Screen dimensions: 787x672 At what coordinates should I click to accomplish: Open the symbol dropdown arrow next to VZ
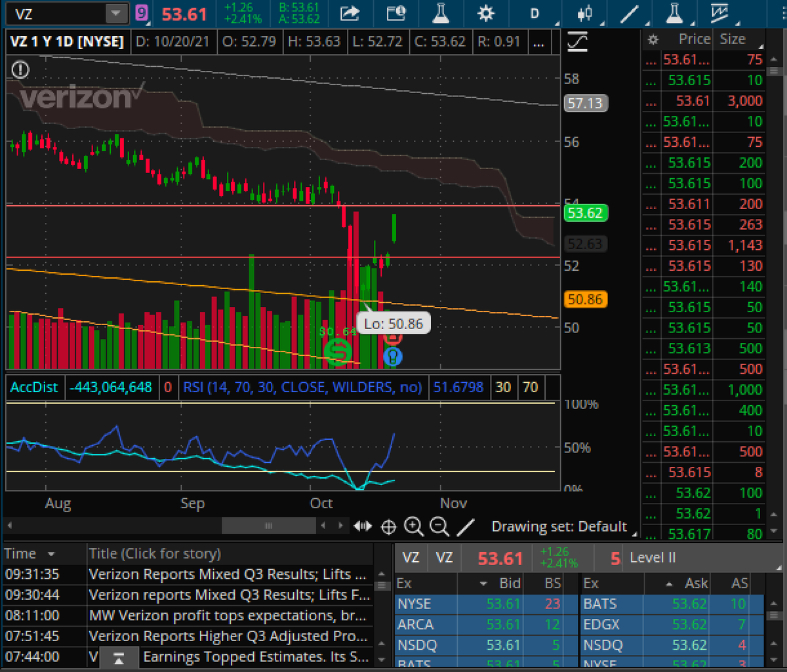coord(117,12)
